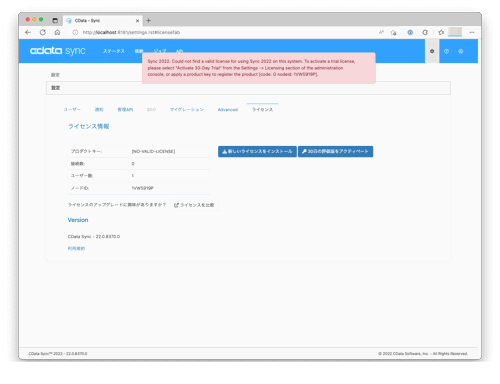Reload the page with refresh icon
The width and height of the screenshot is (500, 384).
click(x=43, y=32)
